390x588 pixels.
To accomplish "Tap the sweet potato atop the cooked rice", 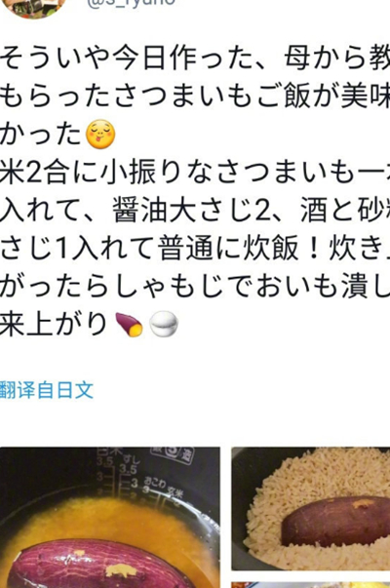I will [334, 522].
